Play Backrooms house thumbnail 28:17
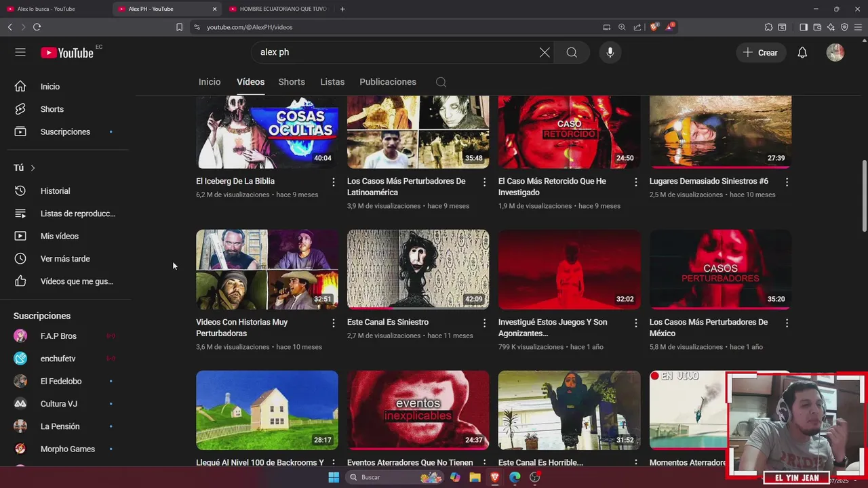The image size is (868, 488). [267, 410]
